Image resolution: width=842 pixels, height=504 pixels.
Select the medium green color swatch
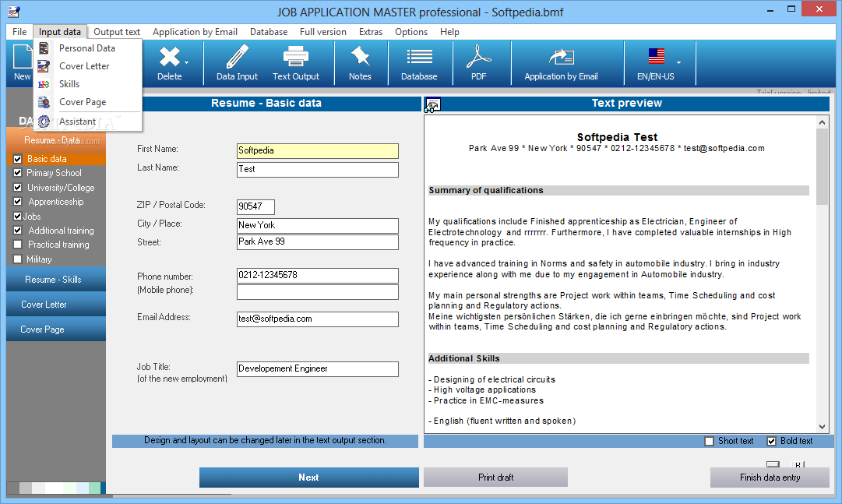[x=94, y=488]
